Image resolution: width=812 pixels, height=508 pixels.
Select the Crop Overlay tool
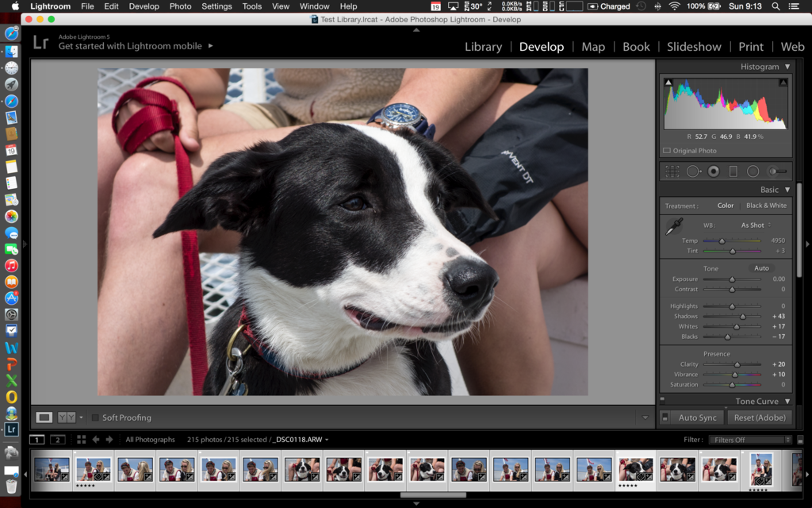coord(672,171)
